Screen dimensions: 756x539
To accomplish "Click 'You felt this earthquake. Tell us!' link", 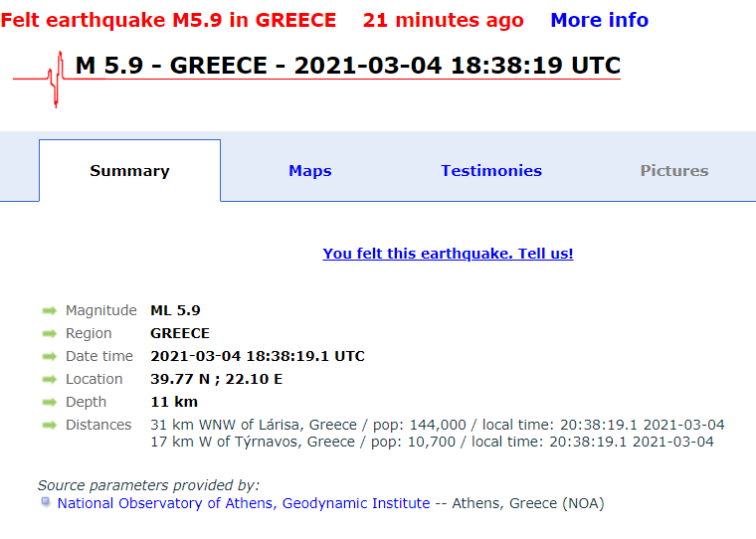I will [x=448, y=254].
